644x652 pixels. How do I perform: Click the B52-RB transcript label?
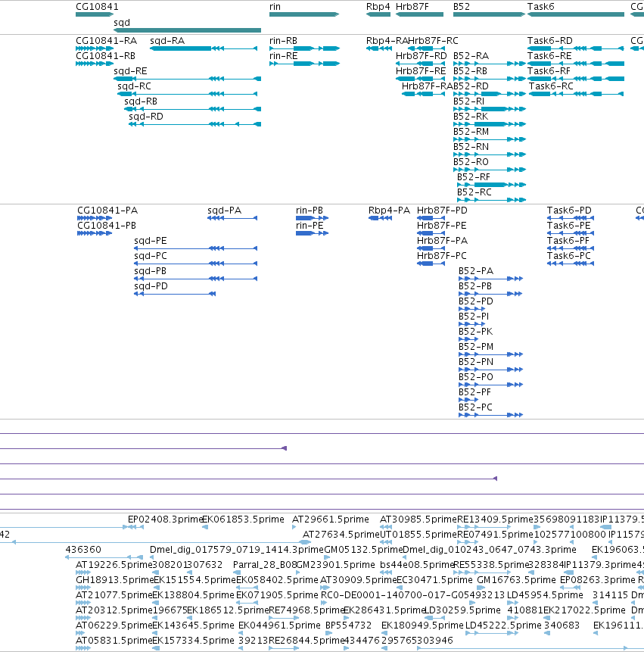click(471, 70)
